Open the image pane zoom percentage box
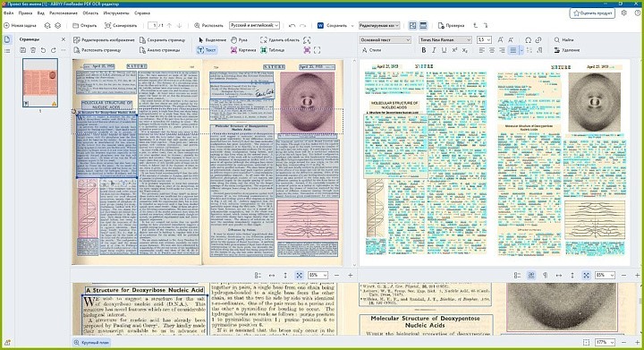Screen dimensions: 644x350 318,275
